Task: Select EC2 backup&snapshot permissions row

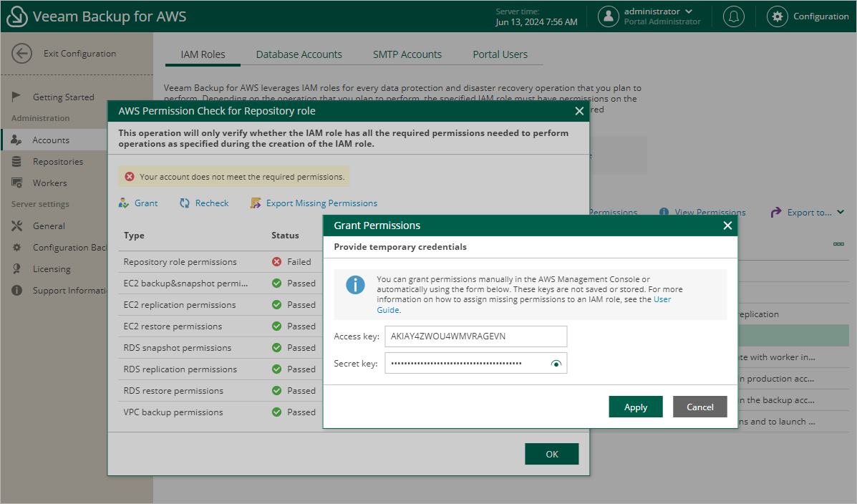Action: pos(221,283)
